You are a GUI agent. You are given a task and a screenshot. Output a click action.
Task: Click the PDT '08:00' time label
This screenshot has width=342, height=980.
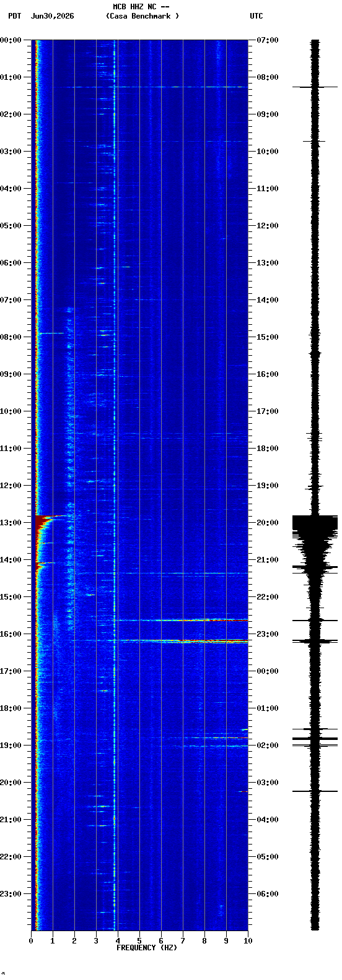pyautogui.click(x=11, y=337)
